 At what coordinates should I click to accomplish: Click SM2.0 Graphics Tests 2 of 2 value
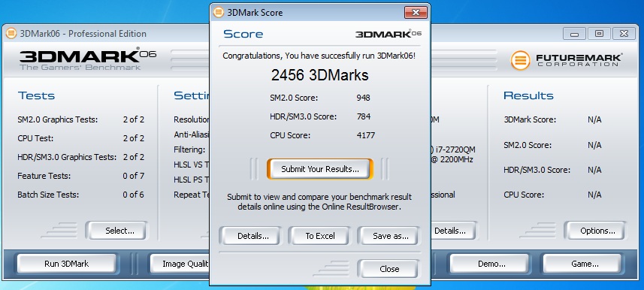click(x=134, y=119)
